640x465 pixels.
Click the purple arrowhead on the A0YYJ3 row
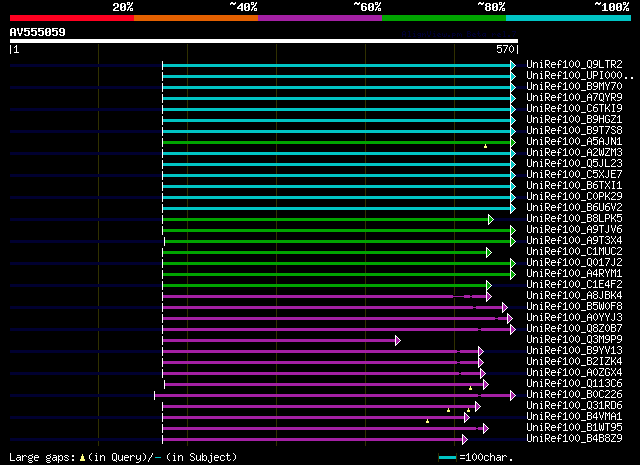pyautogui.click(x=510, y=318)
